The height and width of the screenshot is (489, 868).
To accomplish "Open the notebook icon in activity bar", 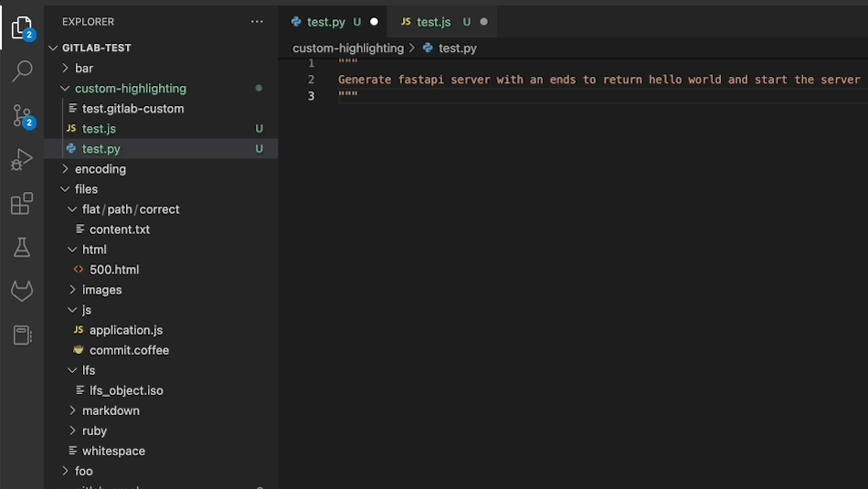I will 22,335.
